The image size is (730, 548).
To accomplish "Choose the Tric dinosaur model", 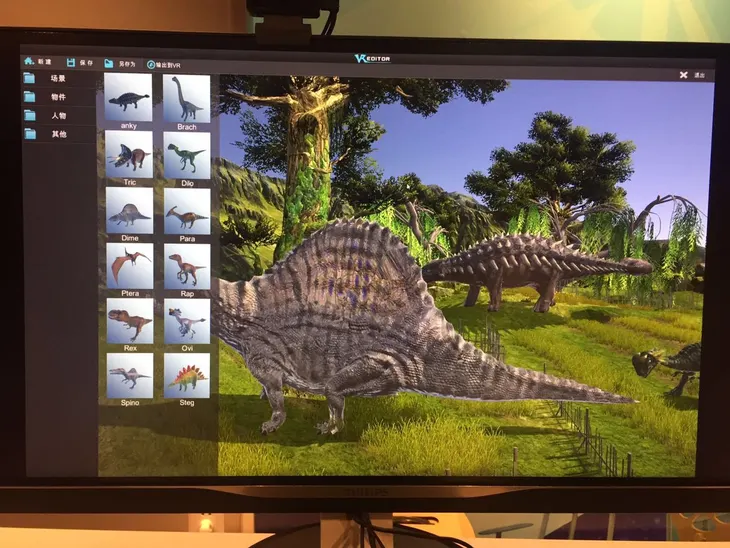I will tap(129, 155).
